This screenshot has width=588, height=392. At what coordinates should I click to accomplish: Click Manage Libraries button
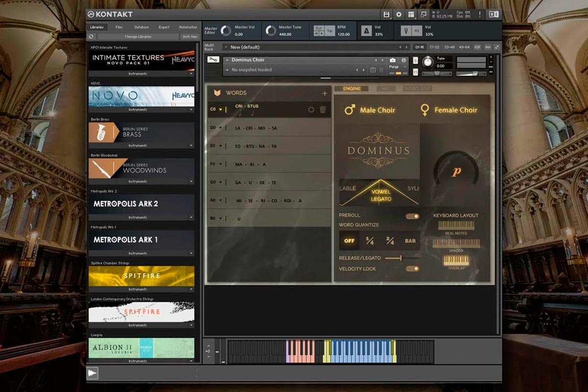pos(138,37)
